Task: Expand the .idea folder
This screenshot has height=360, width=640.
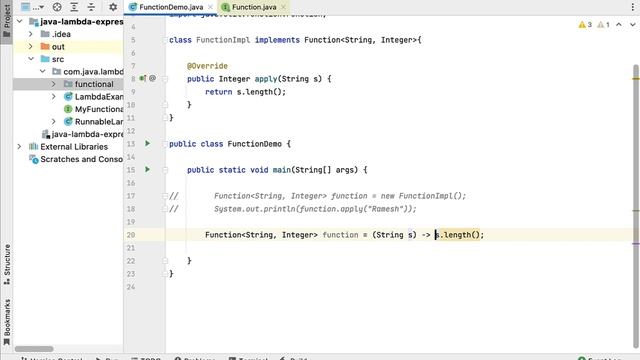Action: (x=31, y=34)
